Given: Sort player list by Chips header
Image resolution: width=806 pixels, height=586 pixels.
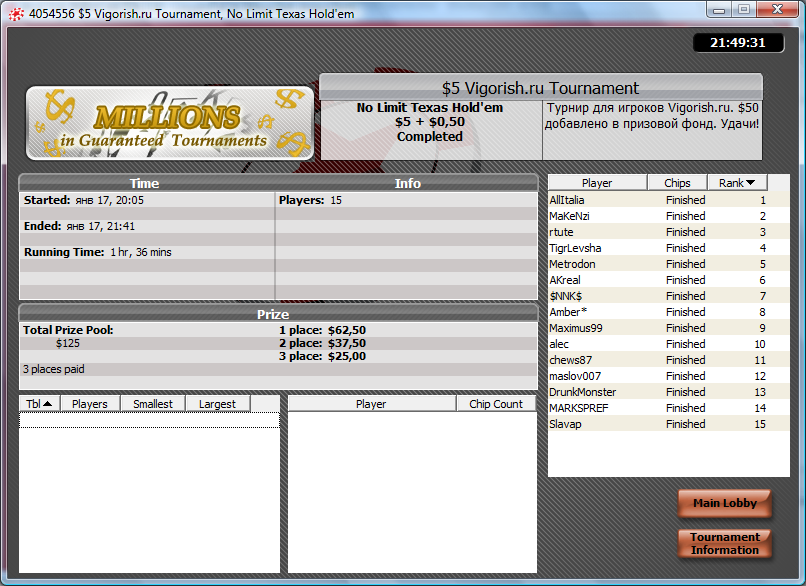Looking at the screenshot, I should (677, 183).
